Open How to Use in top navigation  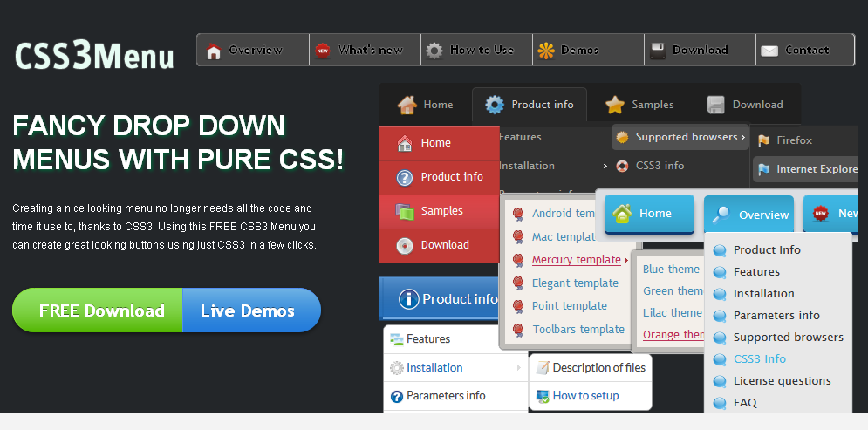476,50
